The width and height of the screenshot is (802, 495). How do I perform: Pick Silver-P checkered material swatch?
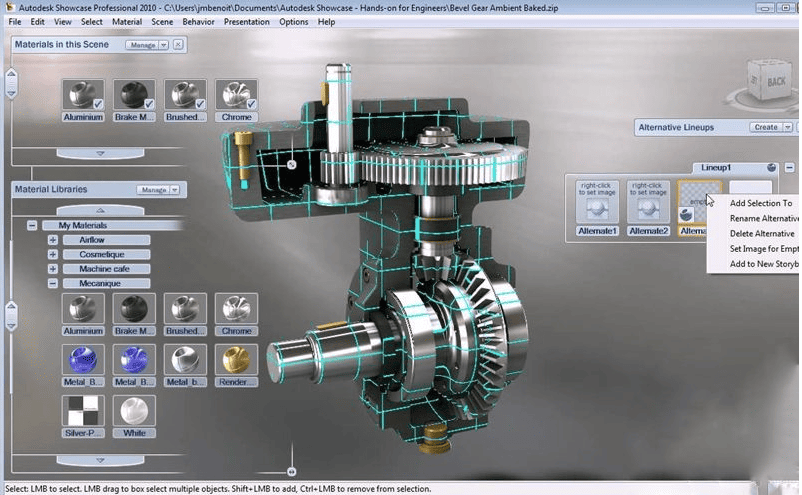(83, 411)
